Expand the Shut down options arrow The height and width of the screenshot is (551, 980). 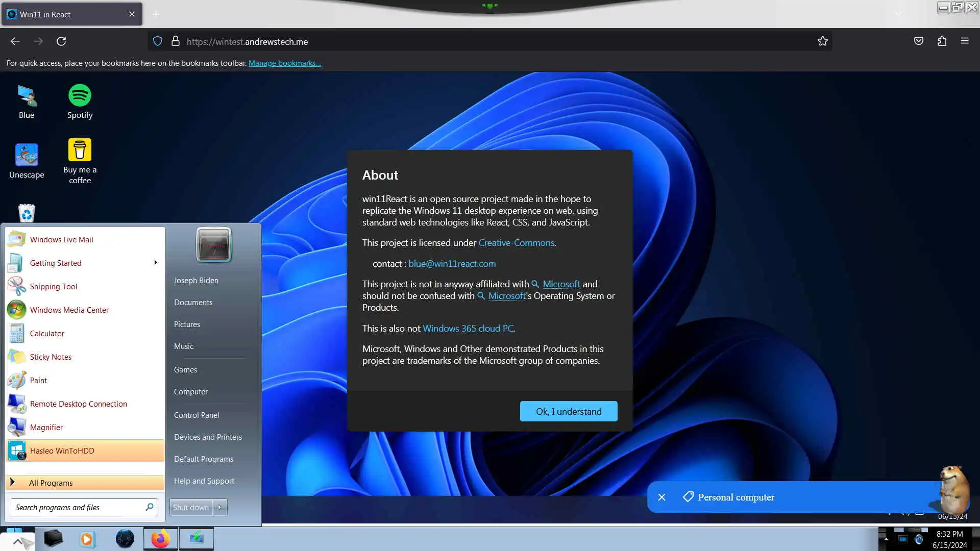pyautogui.click(x=220, y=507)
